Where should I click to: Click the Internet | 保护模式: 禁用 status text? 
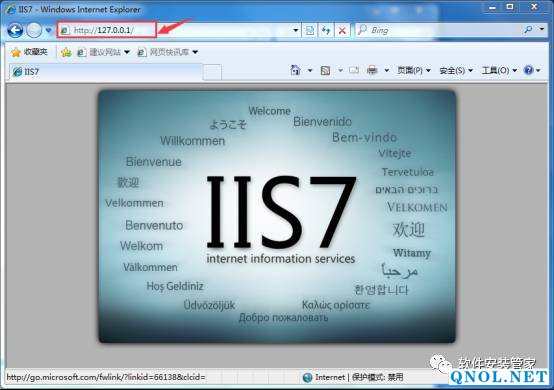click(x=359, y=377)
